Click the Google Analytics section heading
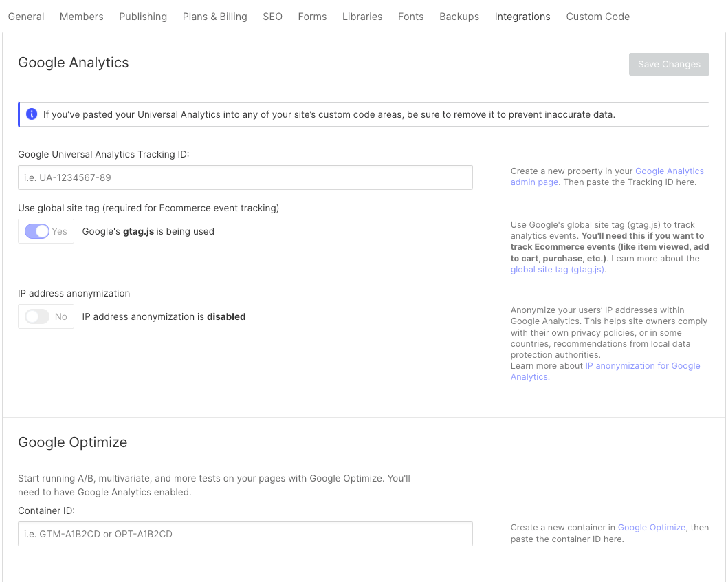Image resolution: width=728 pixels, height=582 pixels. click(74, 63)
